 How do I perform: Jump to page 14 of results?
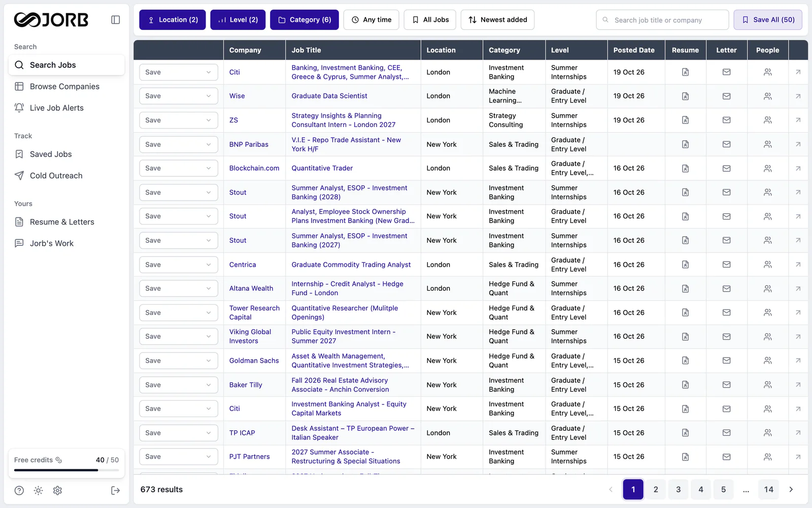(x=768, y=490)
